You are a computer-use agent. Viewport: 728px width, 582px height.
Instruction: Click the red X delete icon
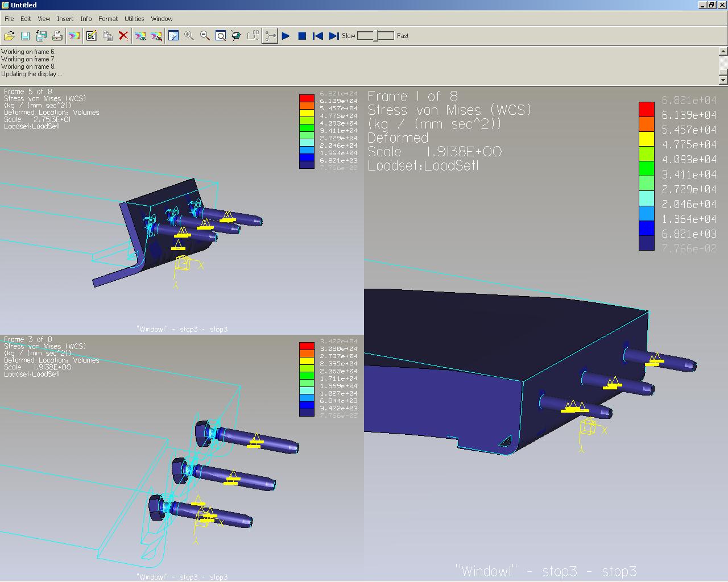pos(123,36)
